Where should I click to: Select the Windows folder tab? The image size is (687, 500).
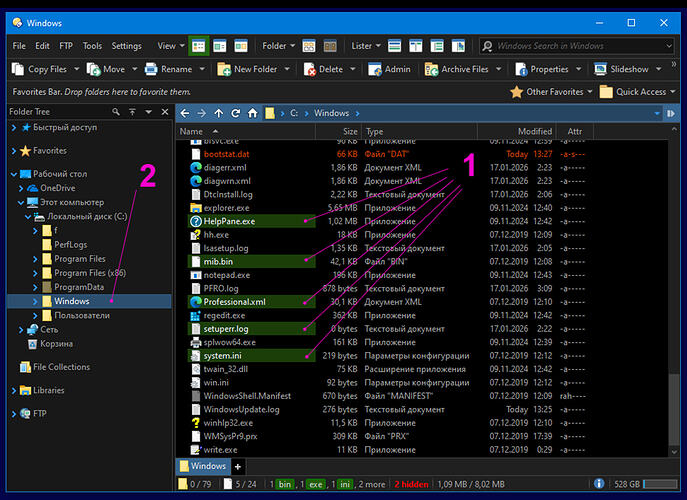click(x=203, y=466)
